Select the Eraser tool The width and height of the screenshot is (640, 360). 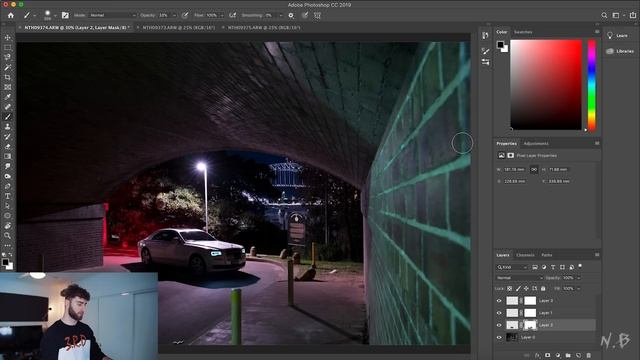pos(7,147)
